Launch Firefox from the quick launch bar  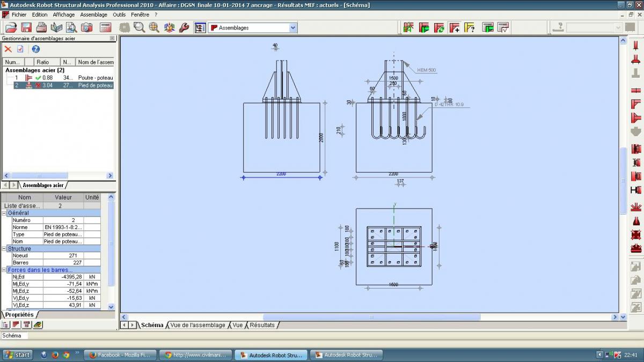coord(55,354)
